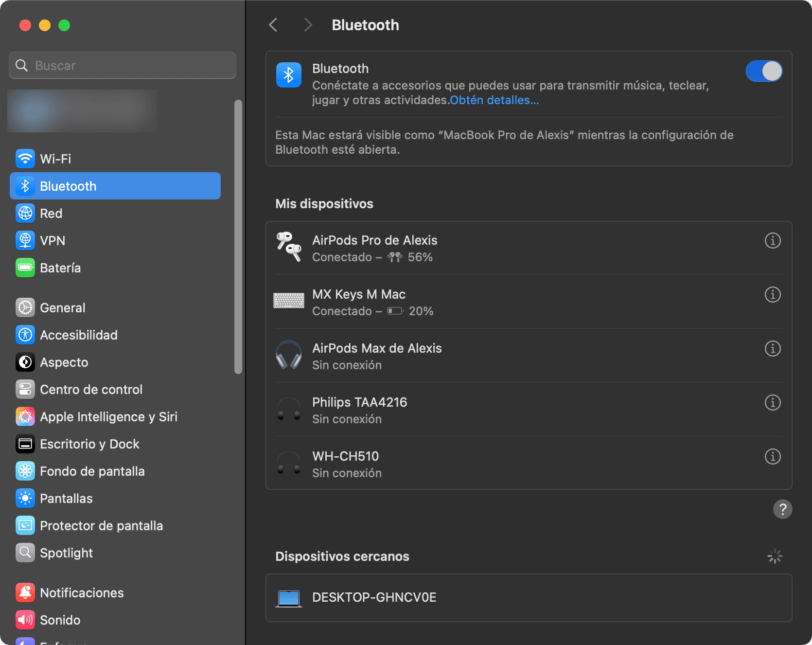Click the info button next to WH-CH510
The width and height of the screenshot is (812, 645).
click(x=773, y=456)
